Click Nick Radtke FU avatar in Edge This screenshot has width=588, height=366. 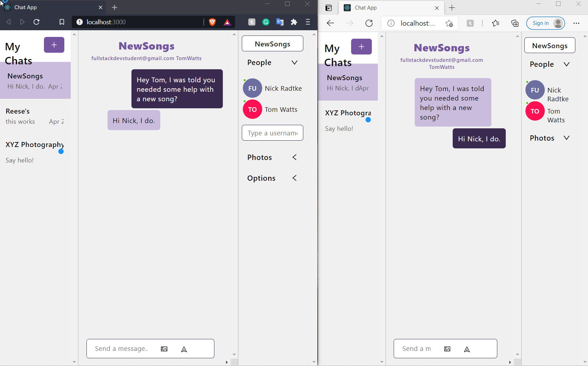point(535,90)
